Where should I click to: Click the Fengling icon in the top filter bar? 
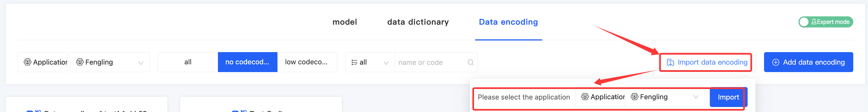tap(80, 62)
